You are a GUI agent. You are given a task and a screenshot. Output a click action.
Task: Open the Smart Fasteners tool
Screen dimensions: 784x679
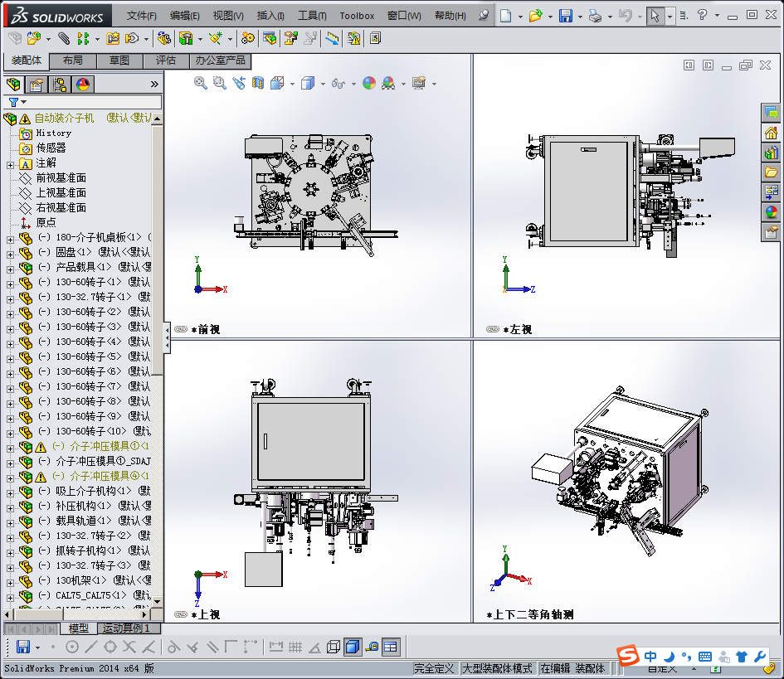point(113,38)
